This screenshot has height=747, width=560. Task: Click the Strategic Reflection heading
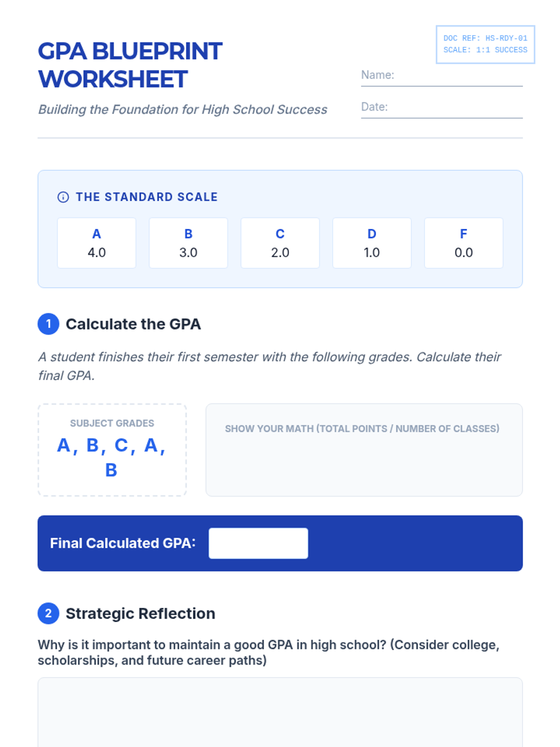coord(140,613)
